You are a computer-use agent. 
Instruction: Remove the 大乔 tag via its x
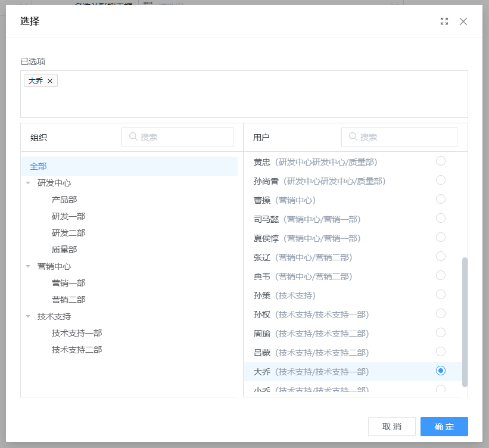pyautogui.click(x=50, y=81)
